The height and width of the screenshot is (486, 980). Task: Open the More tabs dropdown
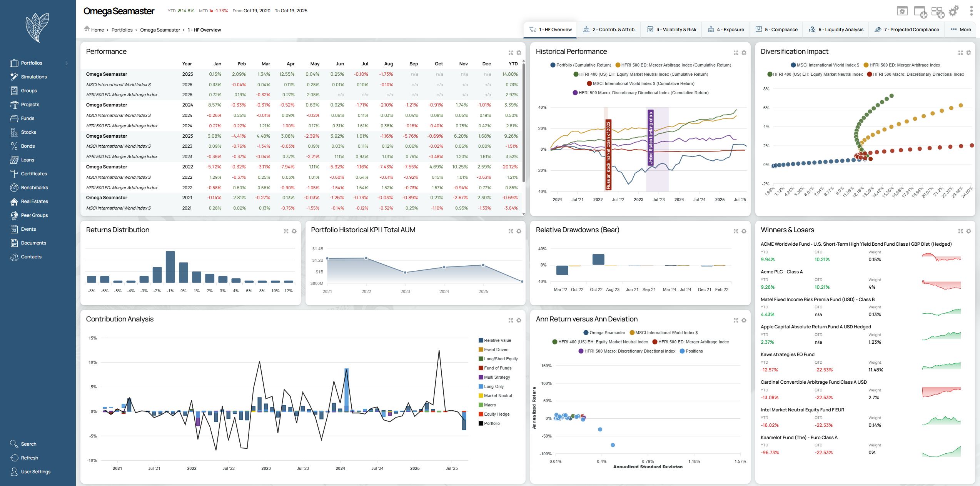pyautogui.click(x=960, y=30)
